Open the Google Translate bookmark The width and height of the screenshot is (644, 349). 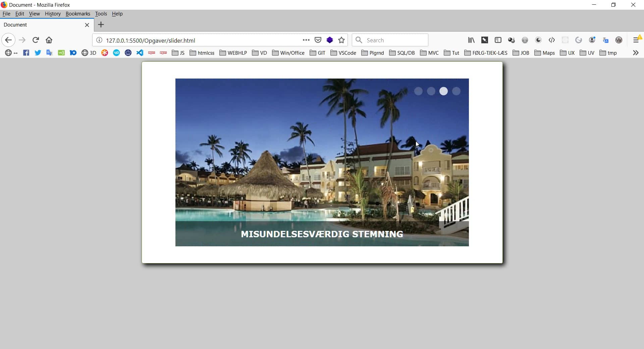tap(50, 53)
